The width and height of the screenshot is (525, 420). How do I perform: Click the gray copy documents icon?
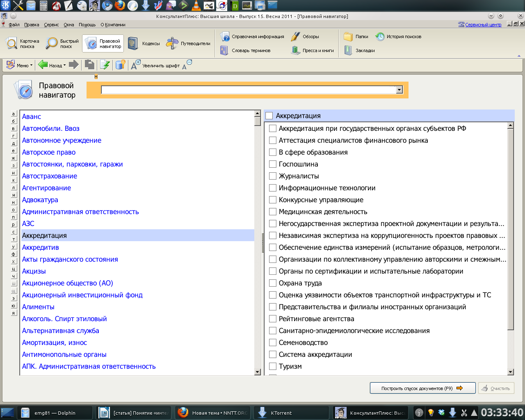(89, 65)
